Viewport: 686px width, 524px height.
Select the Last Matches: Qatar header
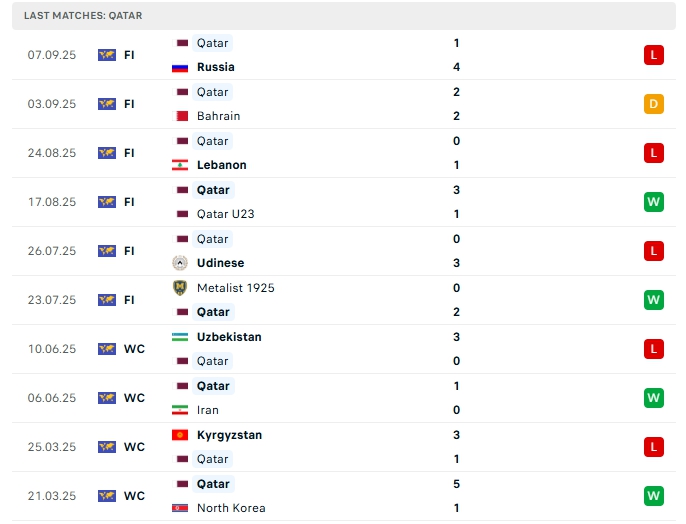[83, 16]
